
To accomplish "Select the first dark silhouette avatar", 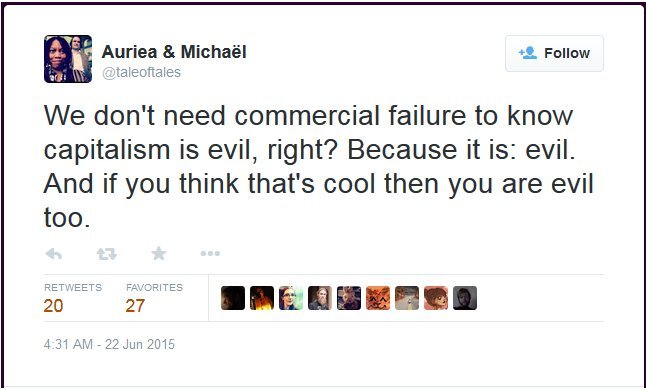I will point(233,298).
